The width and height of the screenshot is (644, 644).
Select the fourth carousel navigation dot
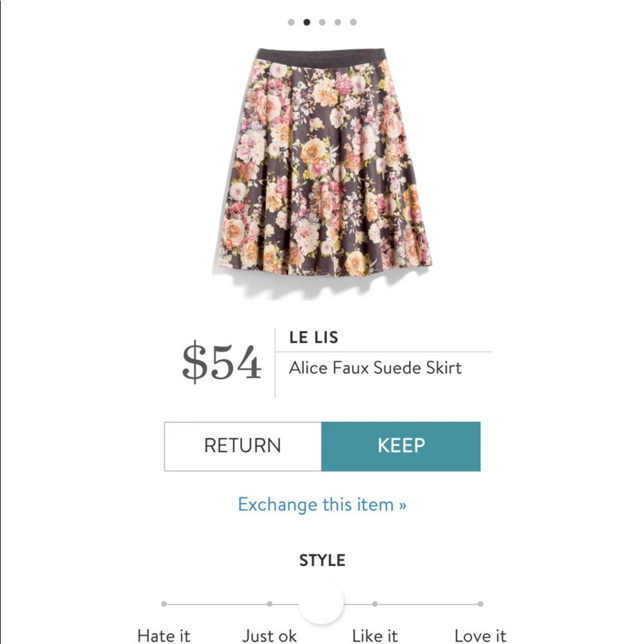[x=337, y=21]
